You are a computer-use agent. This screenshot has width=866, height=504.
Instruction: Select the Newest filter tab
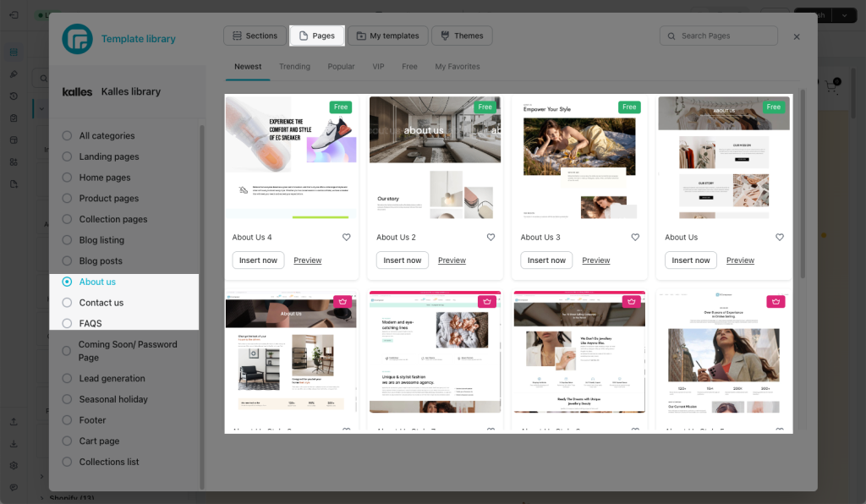(248, 67)
